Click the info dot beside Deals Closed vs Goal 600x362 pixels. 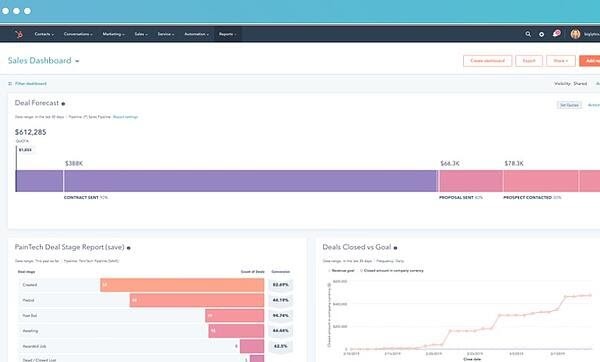(395, 248)
